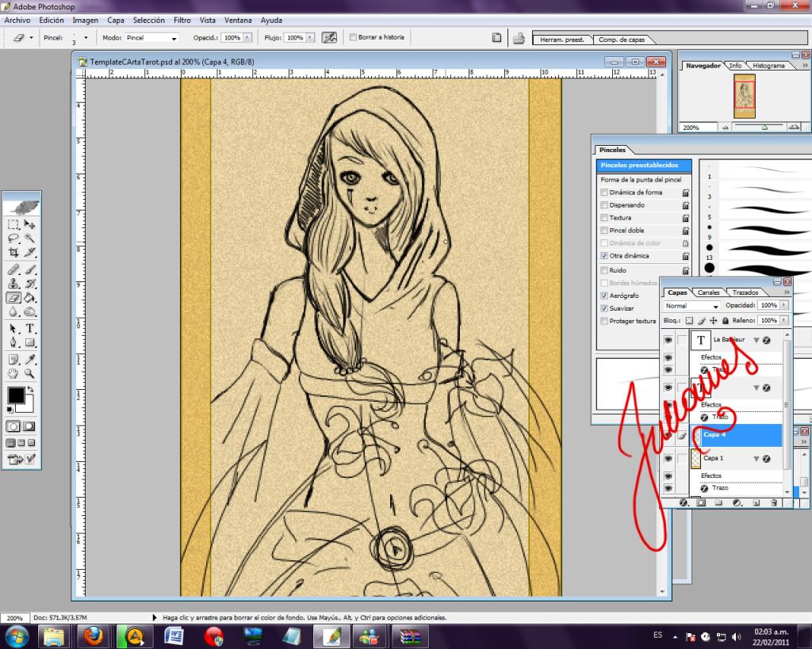Select the Blur tool

click(x=13, y=311)
